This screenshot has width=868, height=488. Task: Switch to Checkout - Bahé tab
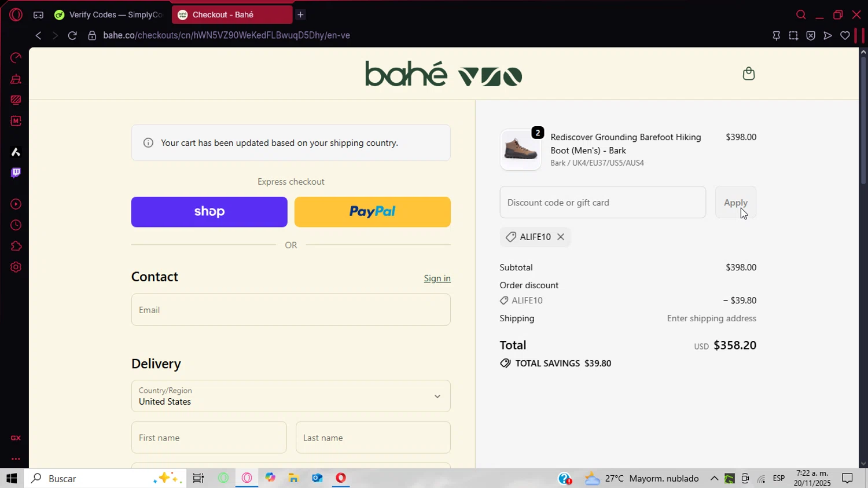click(x=232, y=14)
